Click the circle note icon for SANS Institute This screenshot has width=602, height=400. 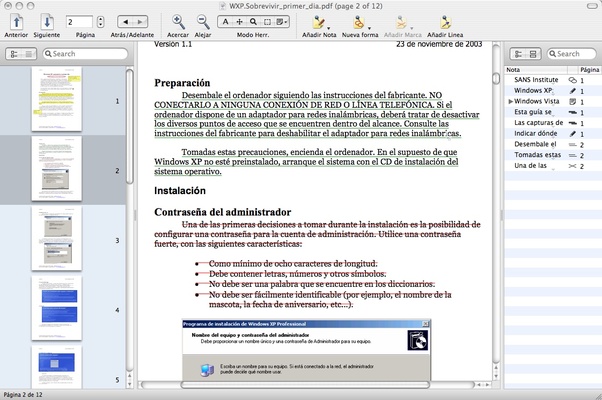click(572, 80)
